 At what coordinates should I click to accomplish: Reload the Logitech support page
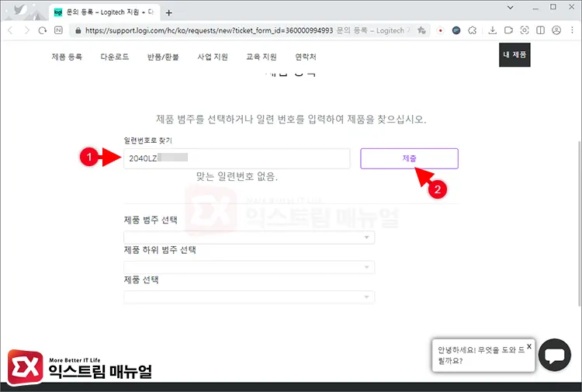pos(43,30)
